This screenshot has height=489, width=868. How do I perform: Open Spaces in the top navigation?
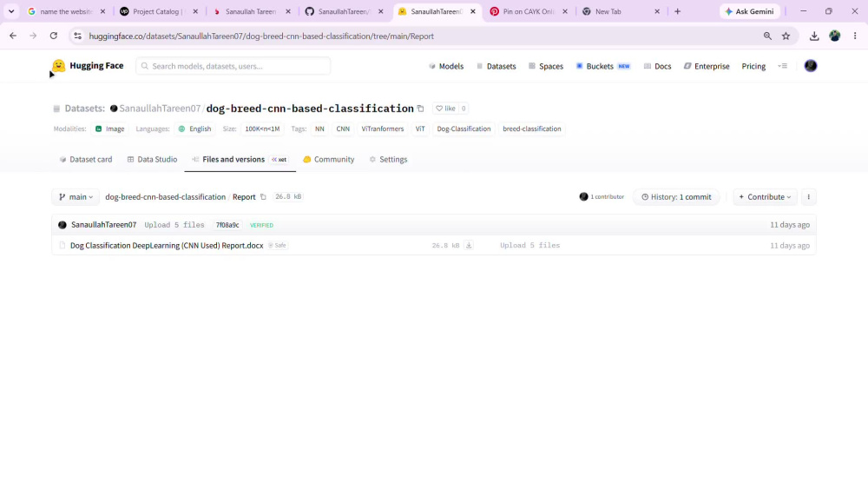point(546,66)
